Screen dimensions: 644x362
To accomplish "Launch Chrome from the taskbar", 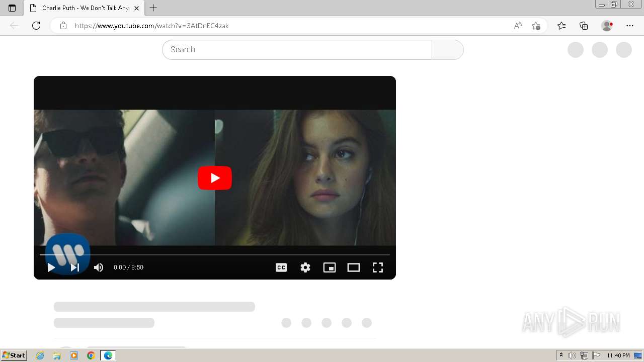I will 91,355.
